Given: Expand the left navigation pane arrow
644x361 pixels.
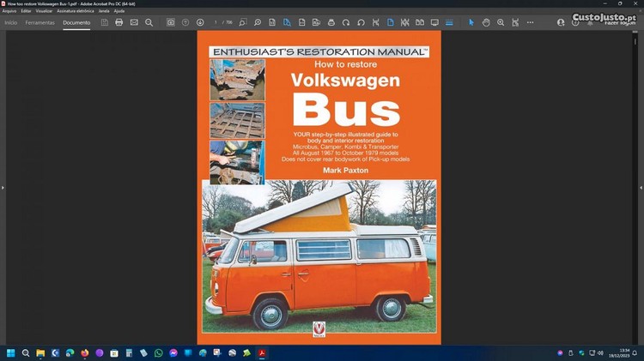Looking at the screenshot, I should 3,187.
